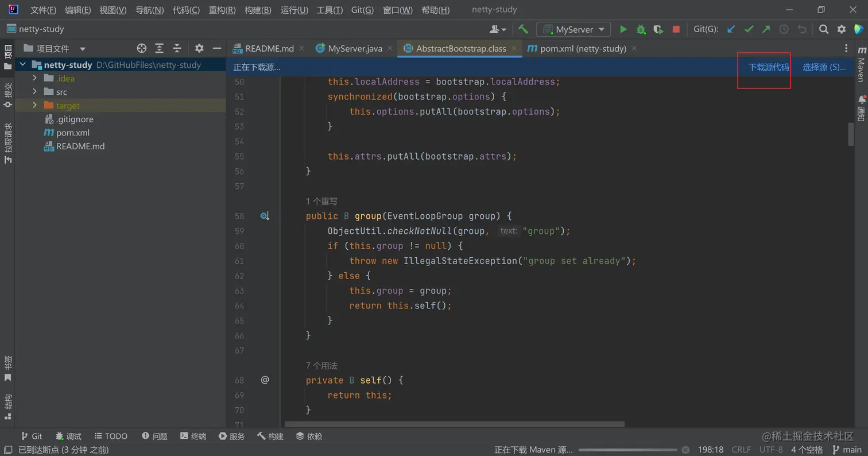Open the 重构(R) menu

pyautogui.click(x=222, y=10)
